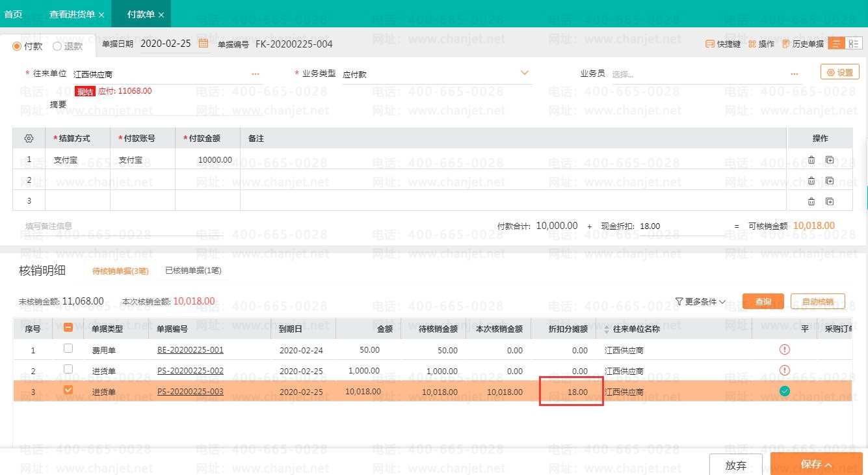The image size is (868, 475).
Task: Copy-add a row after payment row 3
Action: click(x=830, y=201)
